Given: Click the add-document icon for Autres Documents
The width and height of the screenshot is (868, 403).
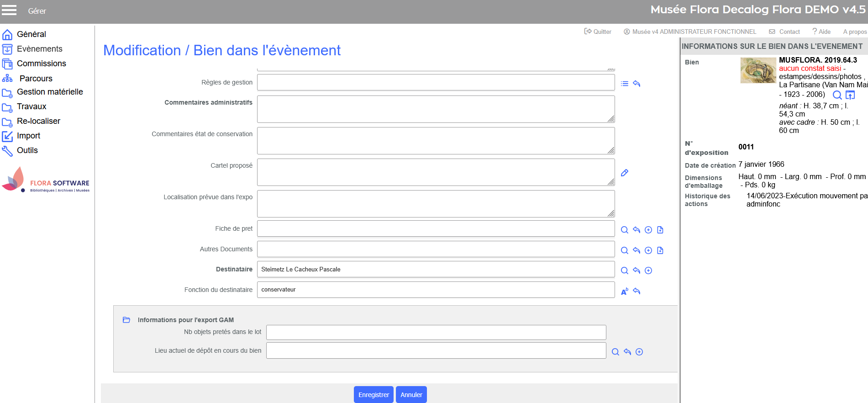Looking at the screenshot, I should pos(660,250).
